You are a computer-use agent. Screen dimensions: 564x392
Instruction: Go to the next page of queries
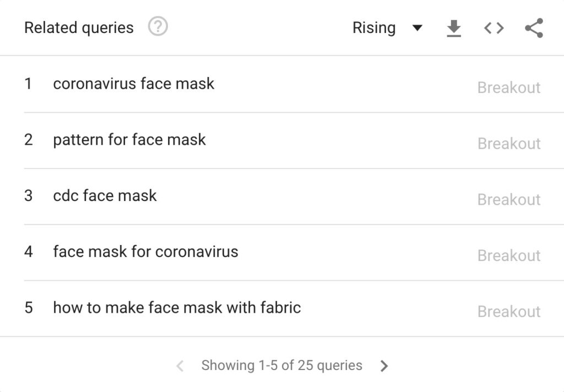(384, 366)
